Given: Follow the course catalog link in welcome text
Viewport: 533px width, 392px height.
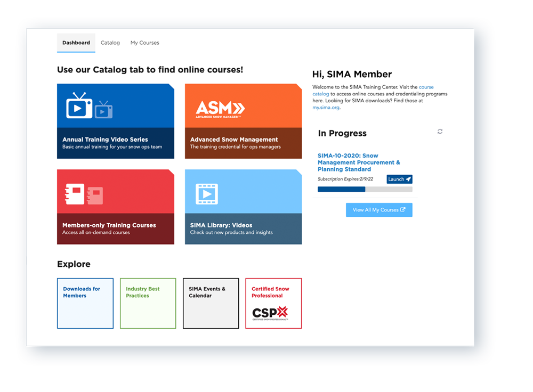Looking at the screenshot, I should 373,91.
